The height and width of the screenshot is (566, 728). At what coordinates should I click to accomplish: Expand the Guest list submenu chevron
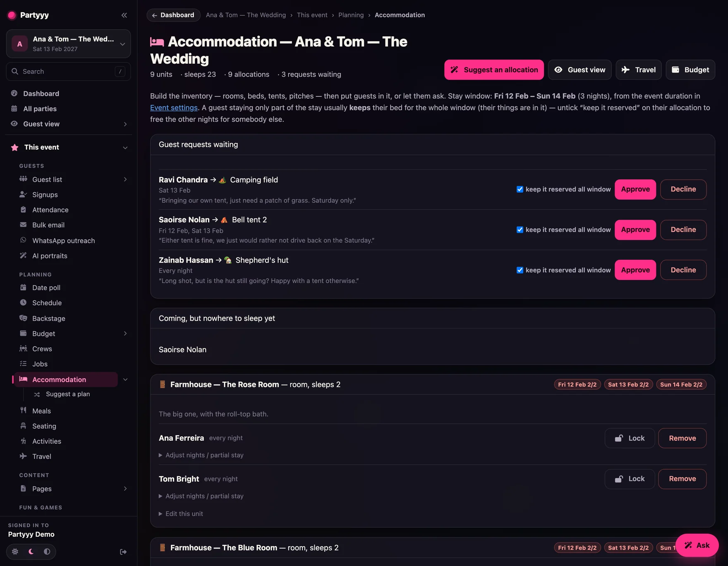[x=125, y=179]
